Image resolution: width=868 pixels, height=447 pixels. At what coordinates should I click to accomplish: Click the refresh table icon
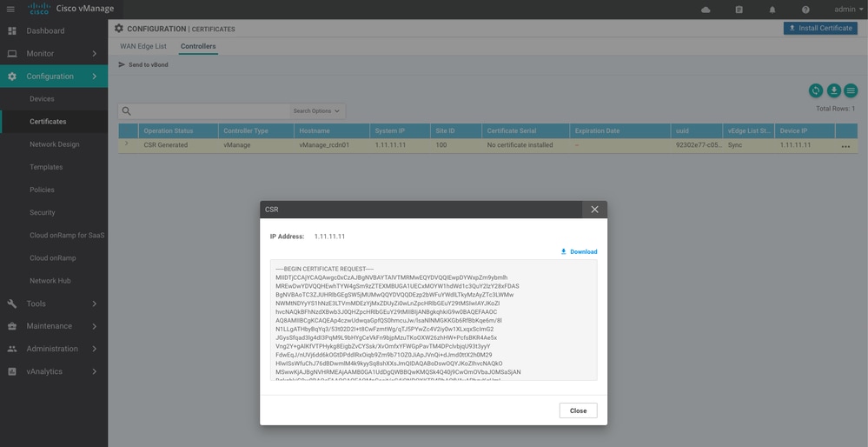(815, 90)
